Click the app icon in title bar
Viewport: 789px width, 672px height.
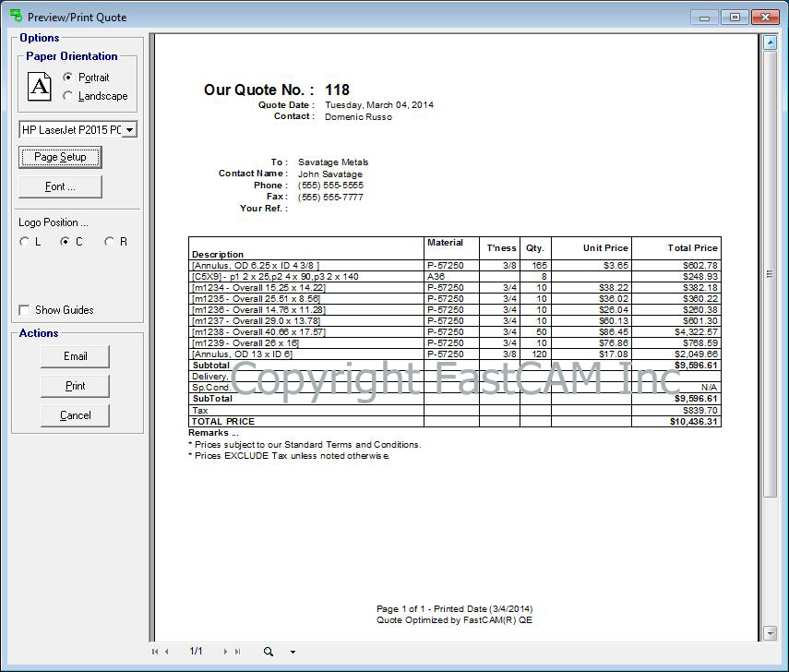coord(16,17)
